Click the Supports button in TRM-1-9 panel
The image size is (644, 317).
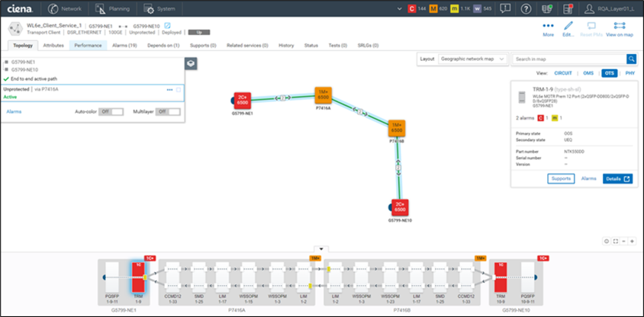click(561, 179)
